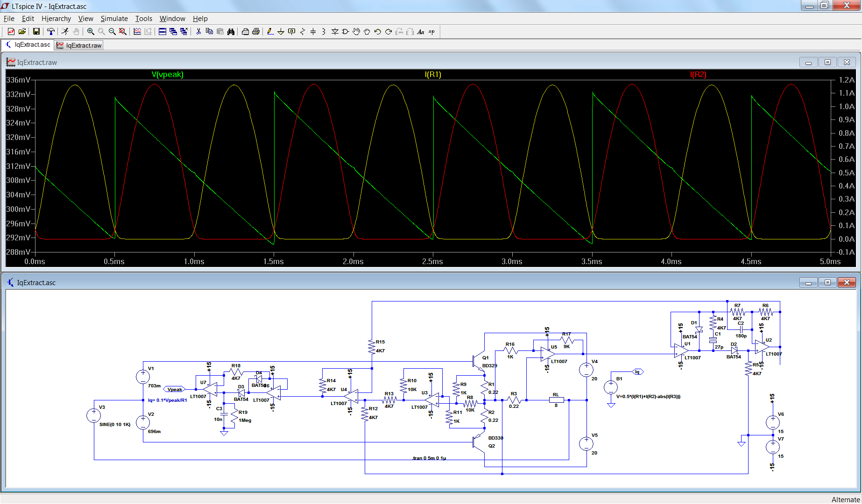862x504 pixels.
Task: Open the Hierarchy menu
Action: (56, 19)
